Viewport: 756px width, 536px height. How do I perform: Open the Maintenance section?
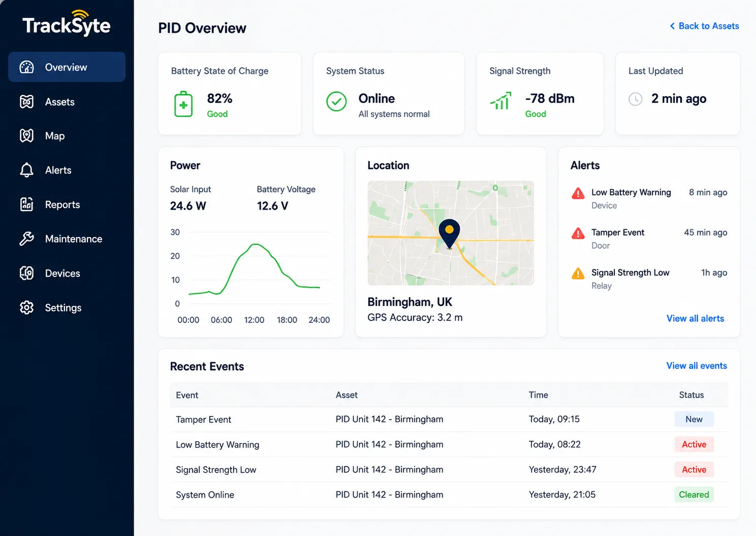click(67, 239)
